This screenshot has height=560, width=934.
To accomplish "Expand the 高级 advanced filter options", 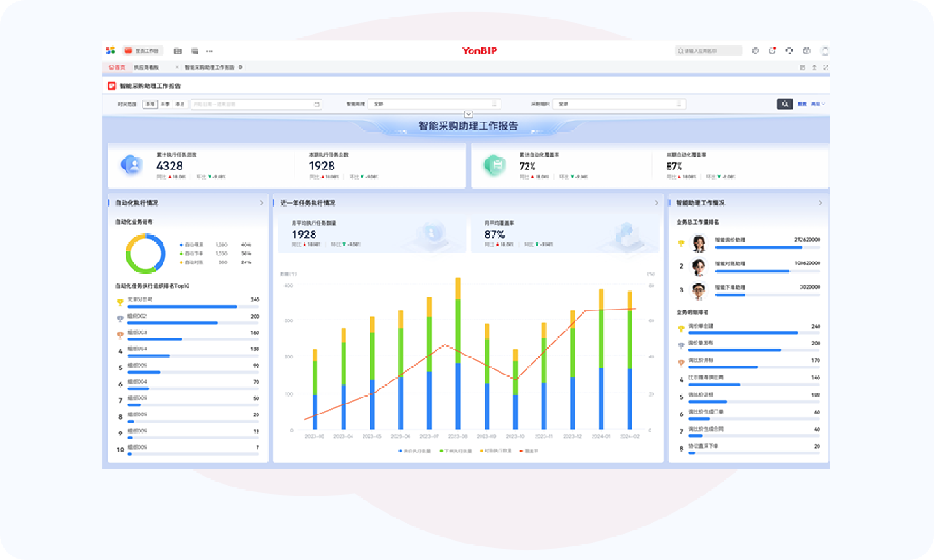I will pyautogui.click(x=819, y=104).
